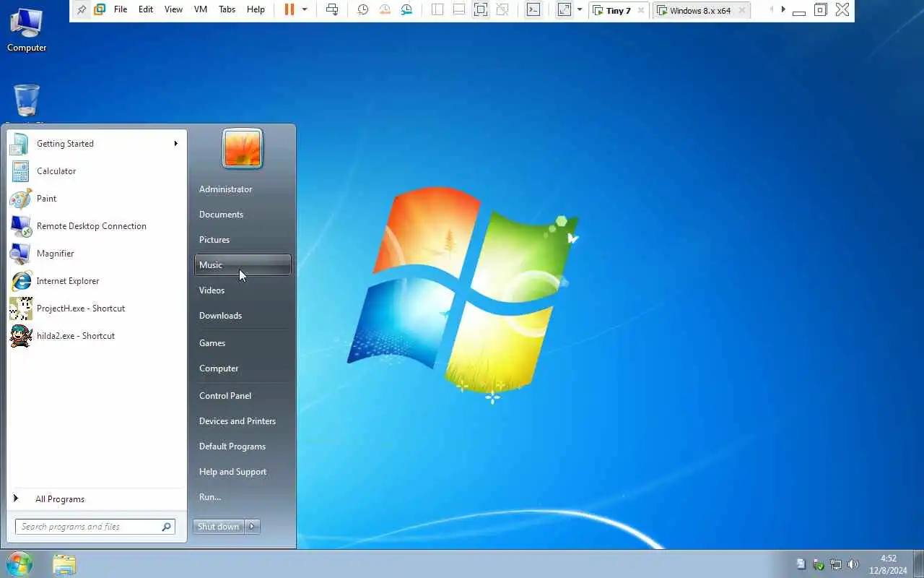Click the user account picture
Image resolution: width=924 pixels, height=578 pixels.
click(x=243, y=148)
